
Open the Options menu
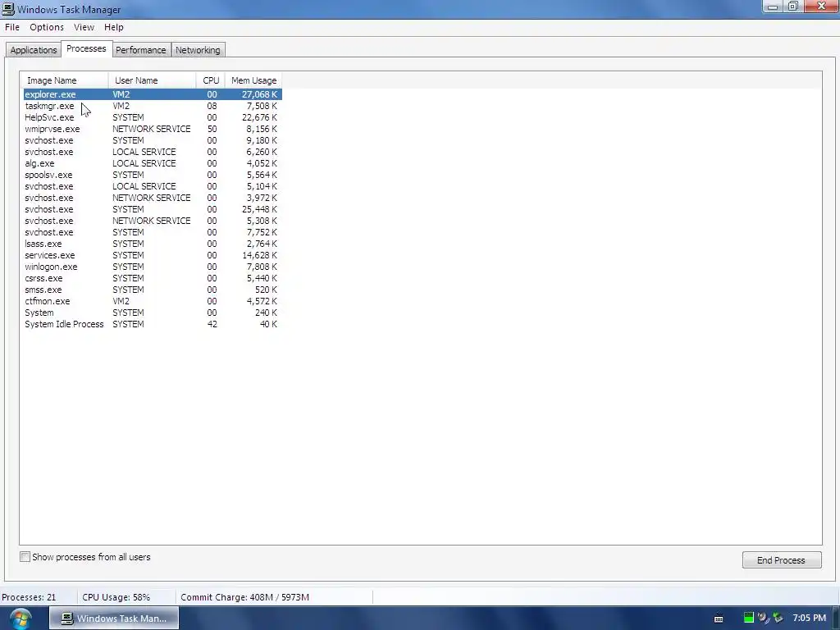[47, 27]
